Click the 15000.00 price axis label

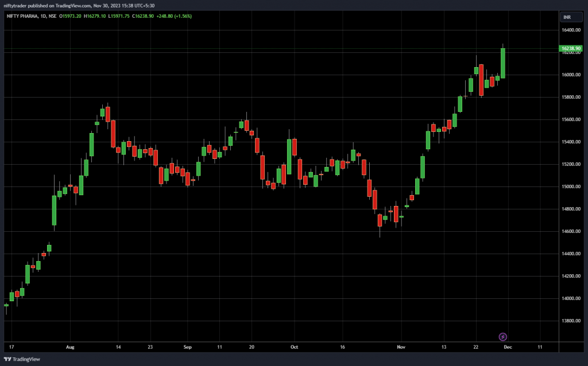[x=571, y=186]
